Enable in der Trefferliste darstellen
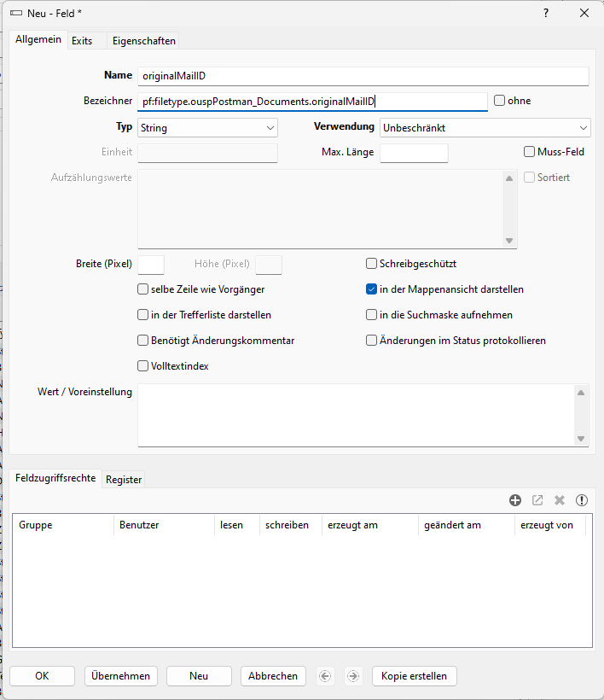Viewport: 604px width, 700px height. (x=142, y=315)
